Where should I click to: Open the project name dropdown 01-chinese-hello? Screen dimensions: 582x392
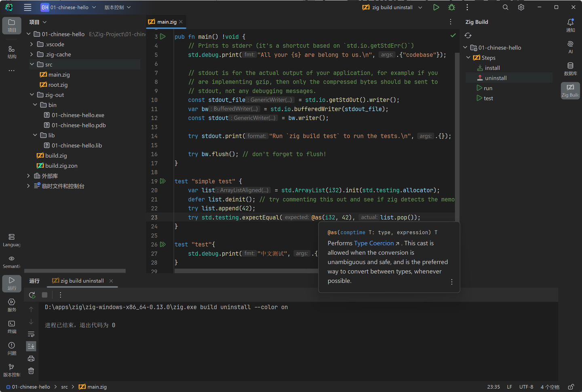[68, 7]
